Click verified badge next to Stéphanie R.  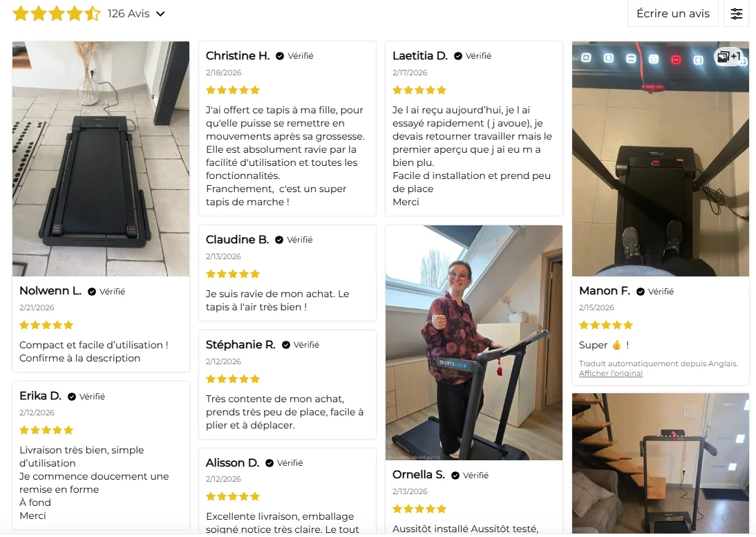(285, 345)
